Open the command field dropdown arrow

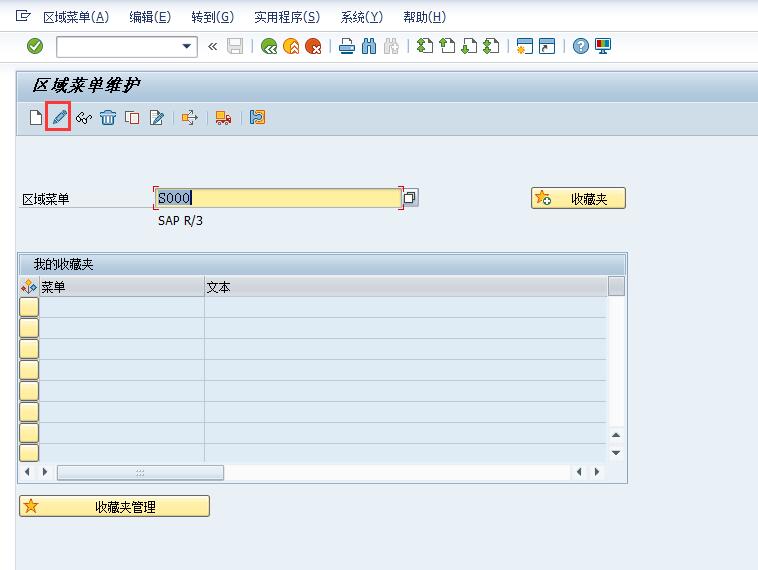coord(187,46)
